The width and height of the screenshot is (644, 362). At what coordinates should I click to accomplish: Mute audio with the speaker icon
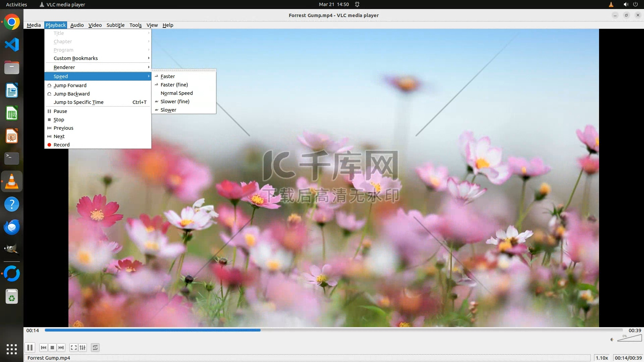click(612, 340)
